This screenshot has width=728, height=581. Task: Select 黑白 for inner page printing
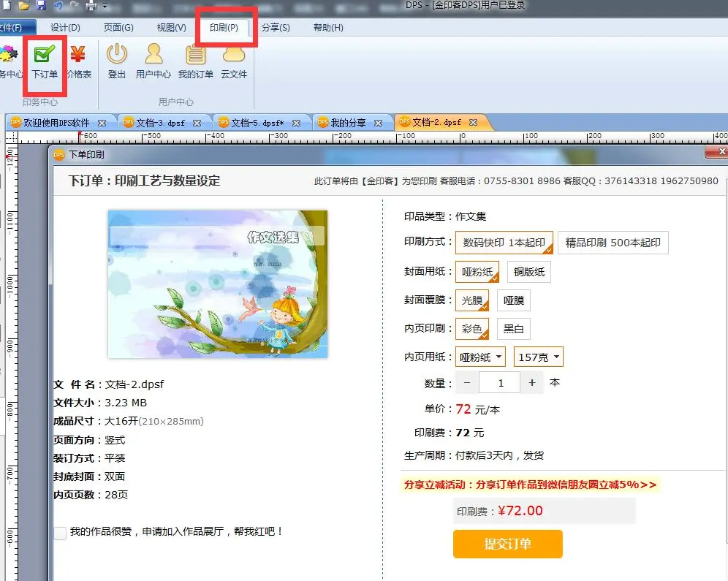point(513,329)
